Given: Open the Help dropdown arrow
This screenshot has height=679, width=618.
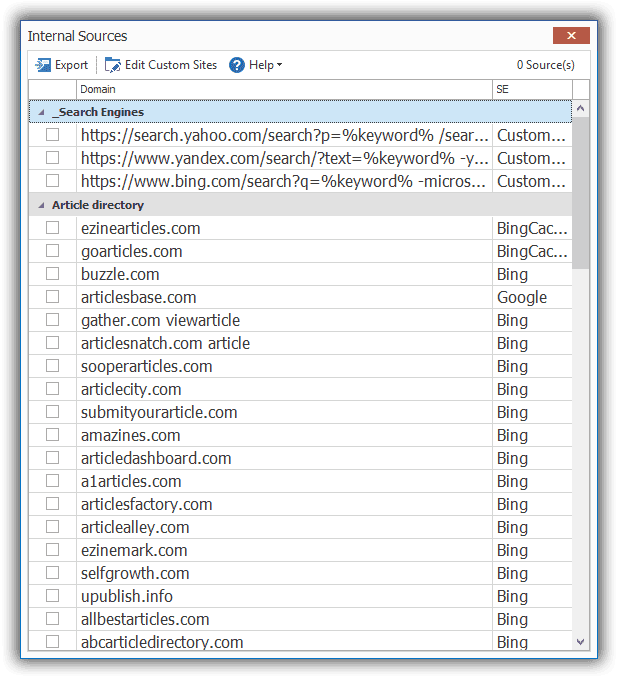Looking at the screenshot, I should [x=279, y=65].
